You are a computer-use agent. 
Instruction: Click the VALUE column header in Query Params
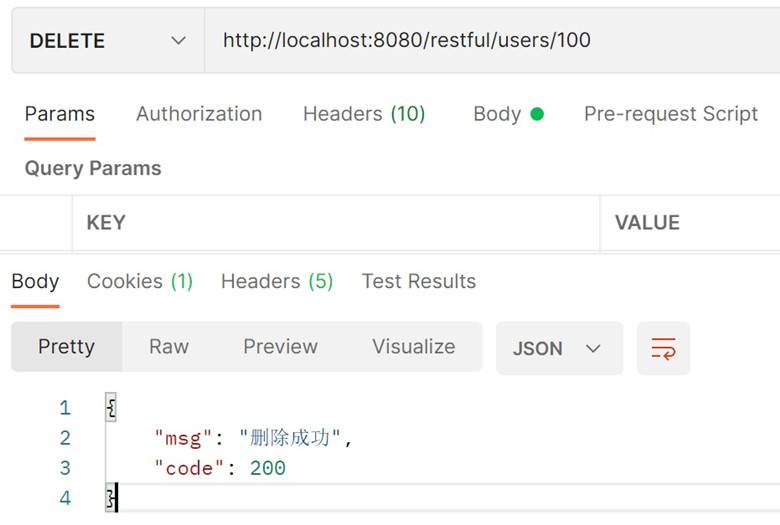click(x=647, y=223)
